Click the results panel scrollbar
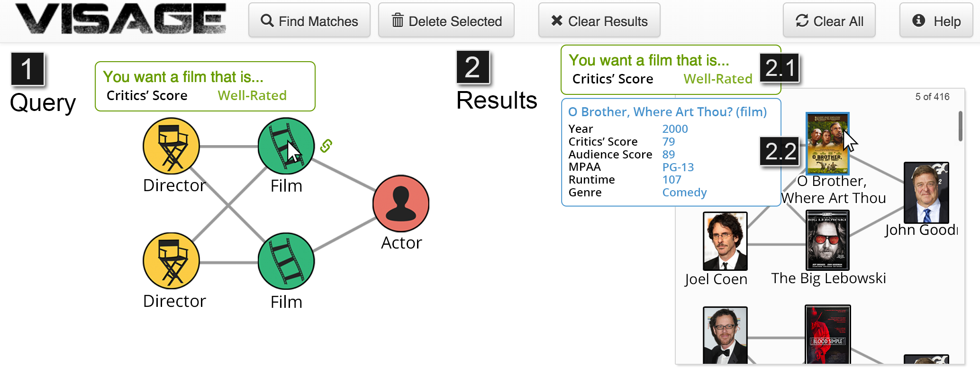This screenshot has width=980, height=369. pyautogui.click(x=961, y=126)
